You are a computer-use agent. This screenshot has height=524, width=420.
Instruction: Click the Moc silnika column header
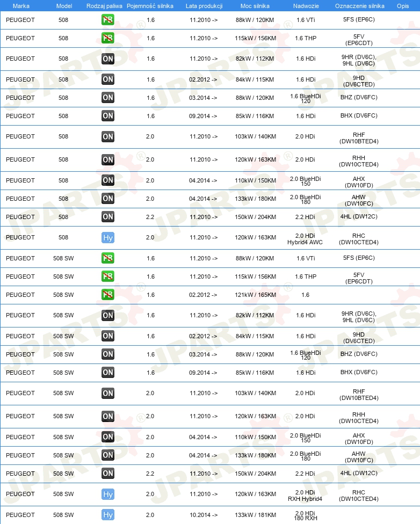(255, 6)
